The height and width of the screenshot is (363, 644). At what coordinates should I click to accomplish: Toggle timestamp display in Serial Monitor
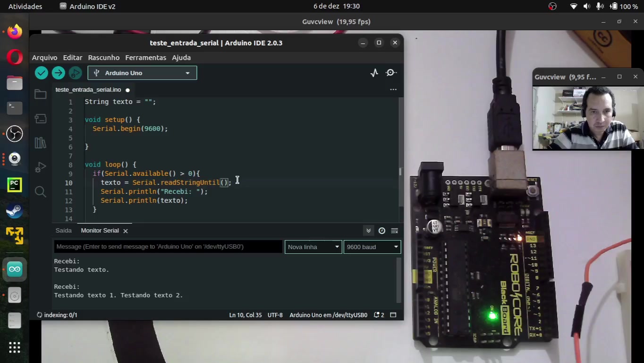point(382,231)
